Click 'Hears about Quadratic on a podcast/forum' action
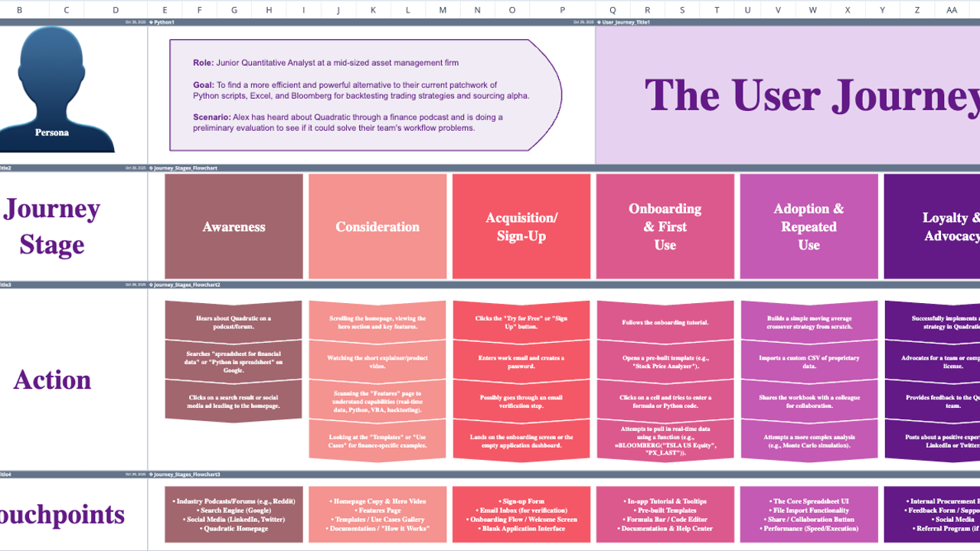 click(x=234, y=322)
